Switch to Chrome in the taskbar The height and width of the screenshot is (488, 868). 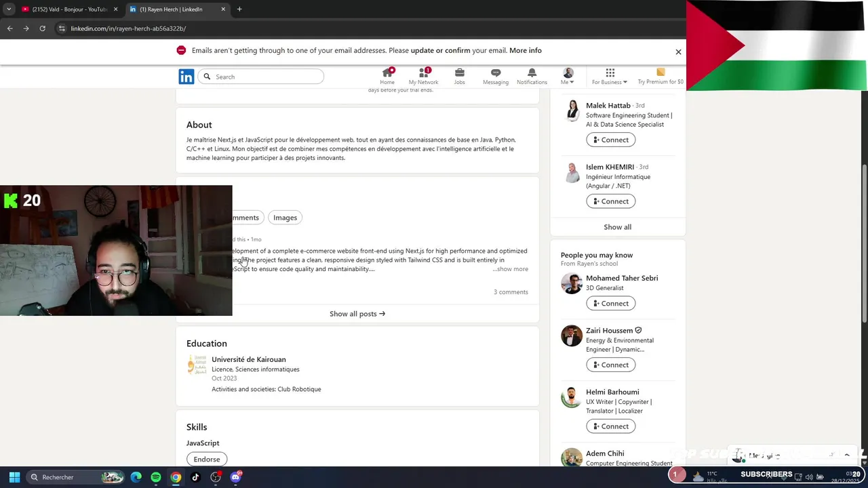pyautogui.click(x=176, y=477)
